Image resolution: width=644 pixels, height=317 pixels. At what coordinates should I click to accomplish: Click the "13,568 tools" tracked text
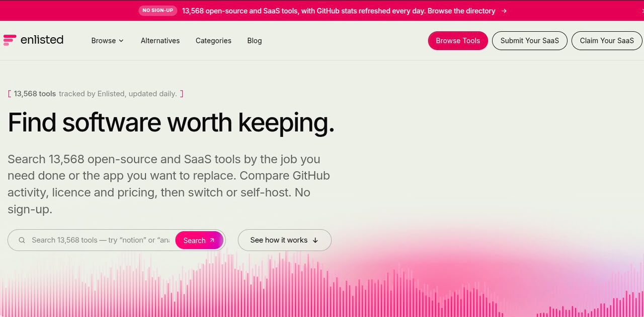pos(35,94)
